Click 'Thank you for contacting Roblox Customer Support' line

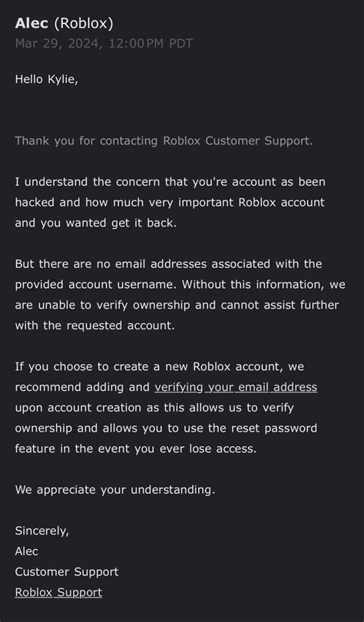pos(164,141)
